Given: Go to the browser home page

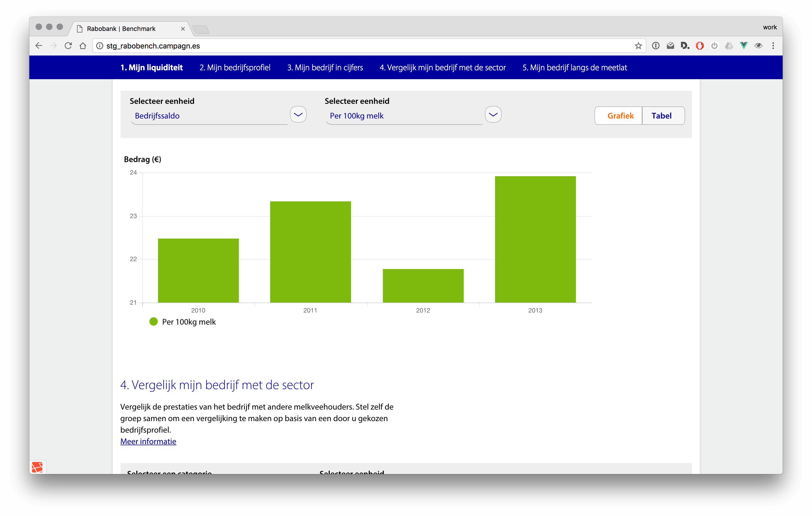Looking at the screenshot, I should (x=83, y=46).
